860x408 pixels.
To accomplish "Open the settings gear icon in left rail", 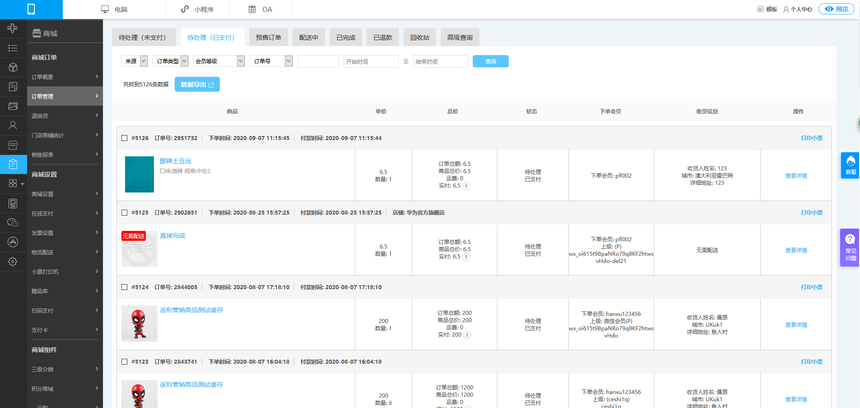I will (13, 261).
